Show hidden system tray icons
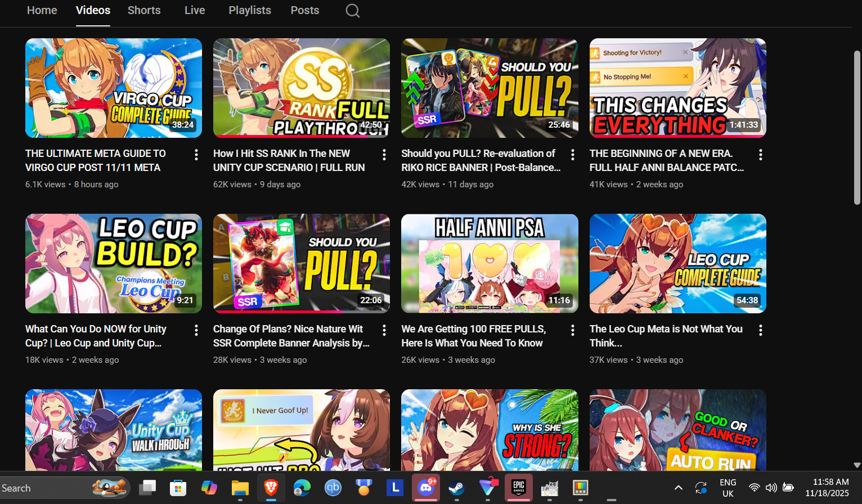 pos(679,488)
